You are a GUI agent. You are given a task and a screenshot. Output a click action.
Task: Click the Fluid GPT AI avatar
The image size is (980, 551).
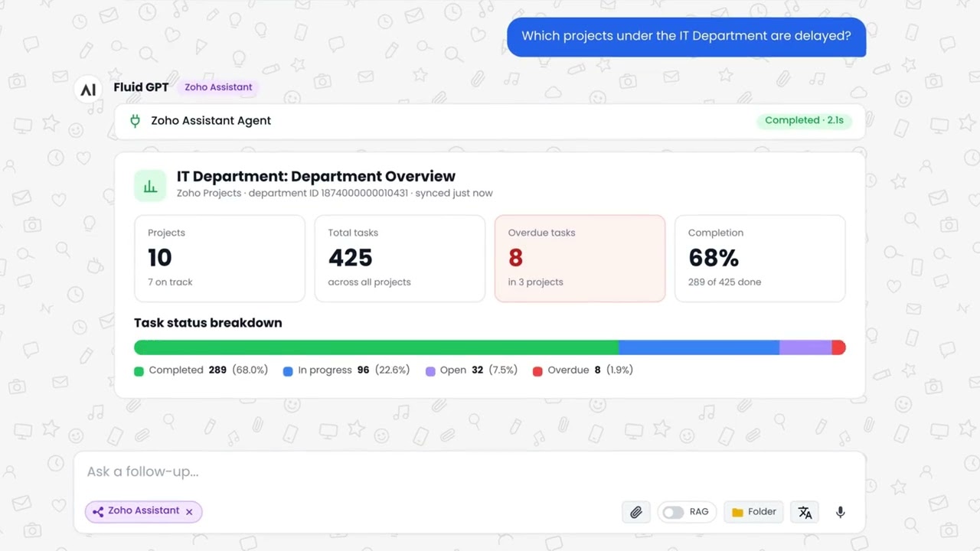pyautogui.click(x=88, y=90)
